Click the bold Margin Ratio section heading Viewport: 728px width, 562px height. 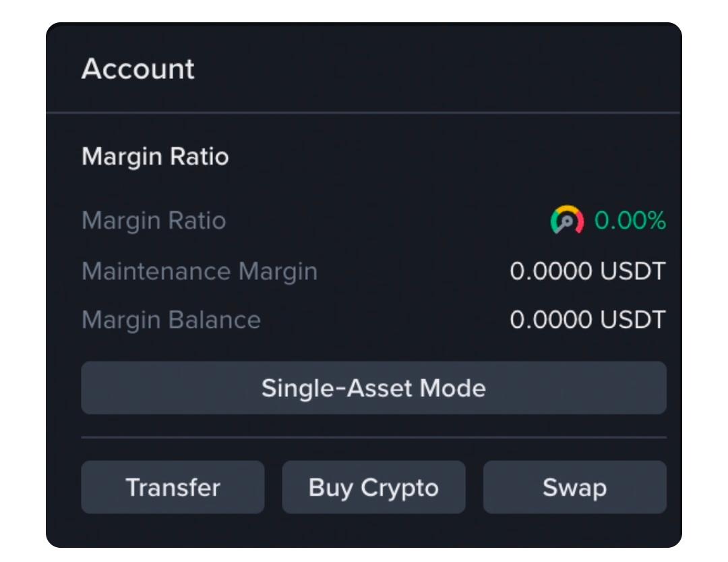(x=155, y=157)
